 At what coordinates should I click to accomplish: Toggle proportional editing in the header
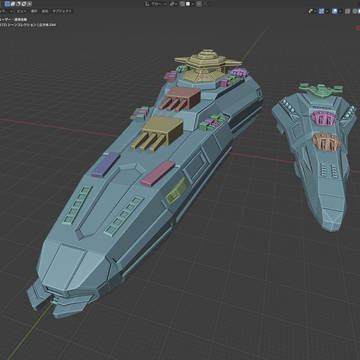(x=199, y=4)
